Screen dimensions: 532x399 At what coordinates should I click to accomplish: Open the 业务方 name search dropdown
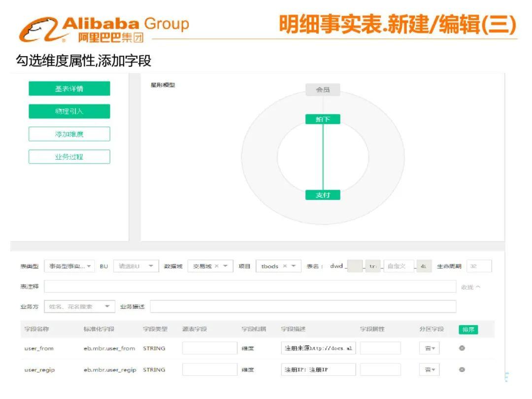tap(80, 307)
